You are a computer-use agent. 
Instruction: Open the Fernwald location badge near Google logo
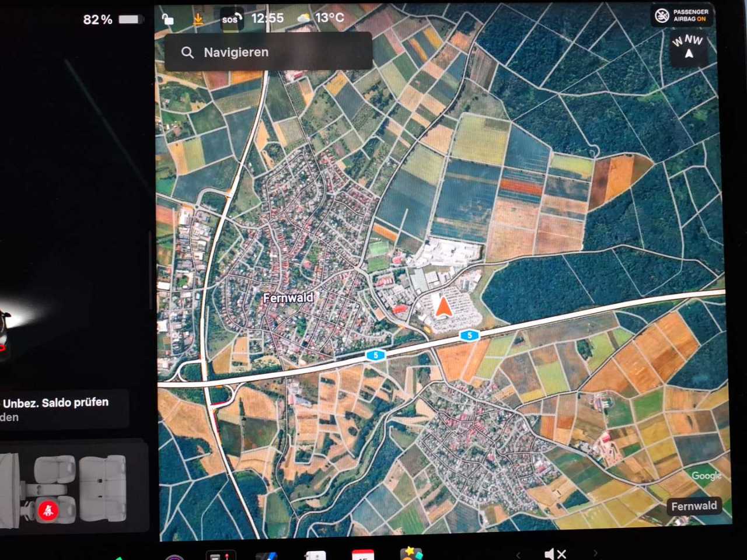point(694,506)
